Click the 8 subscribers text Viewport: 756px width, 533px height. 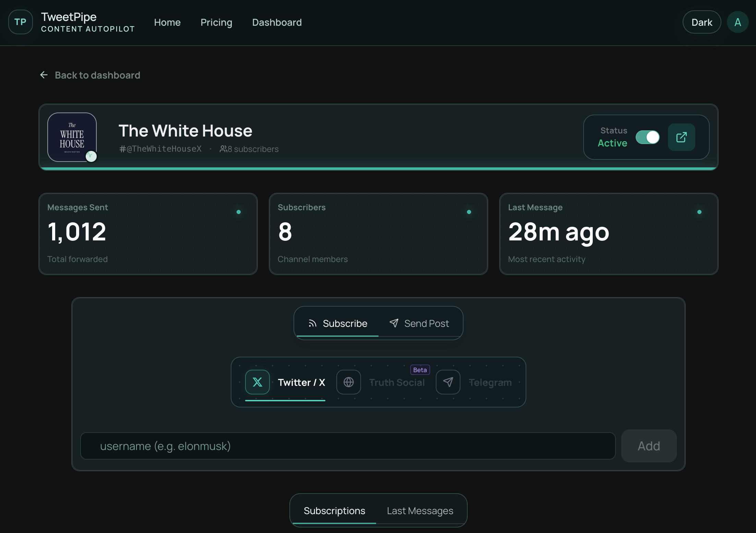pyautogui.click(x=253, y=149)
